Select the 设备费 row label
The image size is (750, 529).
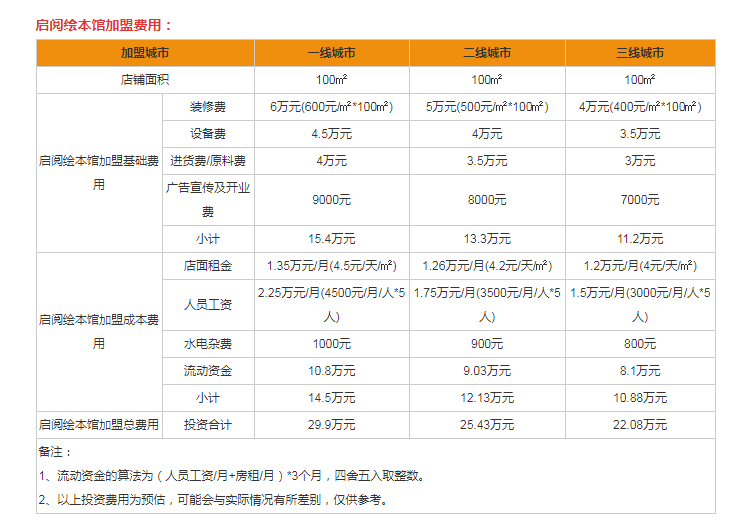click(207, 134)
